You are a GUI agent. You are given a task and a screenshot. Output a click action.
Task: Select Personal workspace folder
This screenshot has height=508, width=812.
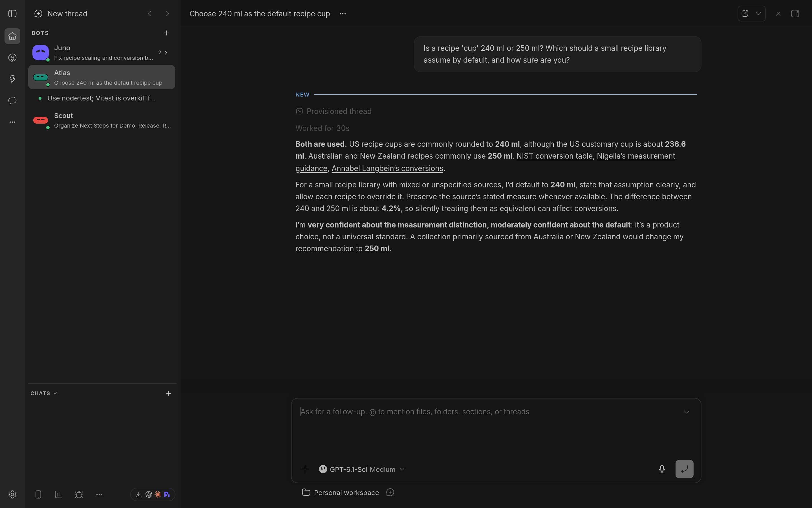pos(341,492)
